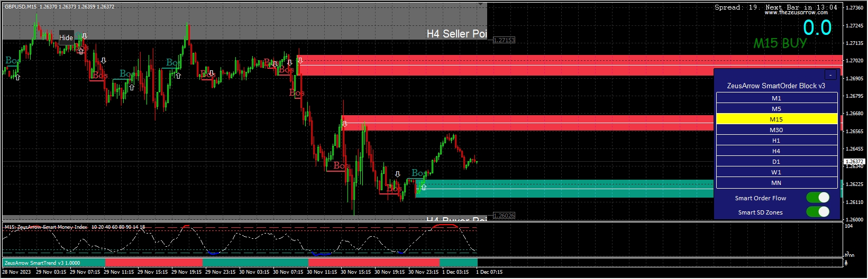Toggle the Smart Order Flow switch
This screenshot has width=868, height=279.
818,198
